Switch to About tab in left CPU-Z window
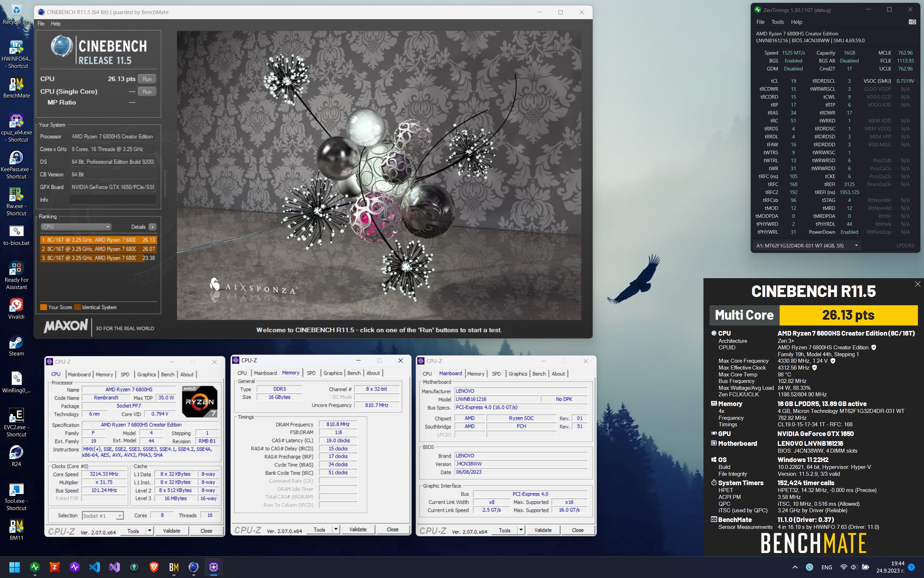The width and height of the screenshot is (924, 578). (187, 374)
